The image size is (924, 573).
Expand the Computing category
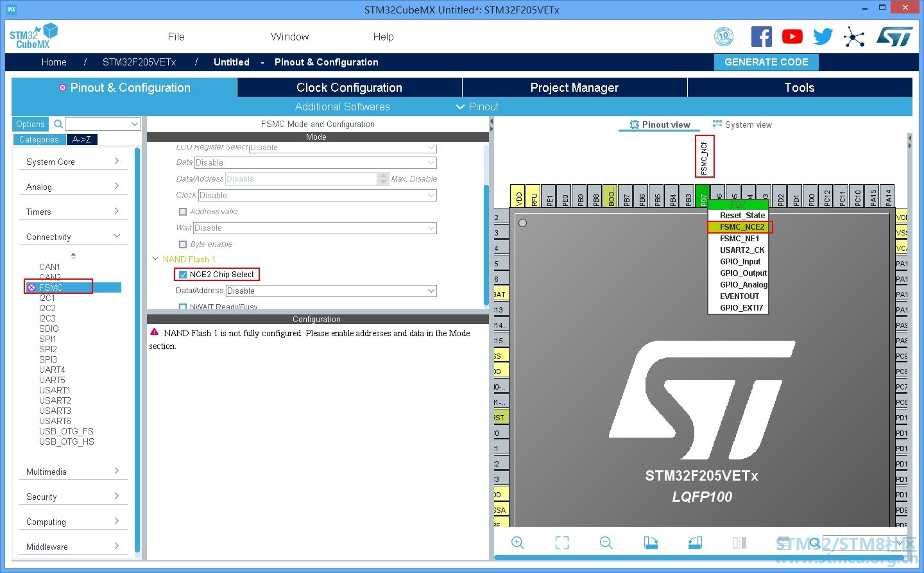pyautogui.click(x=73, y=522)
